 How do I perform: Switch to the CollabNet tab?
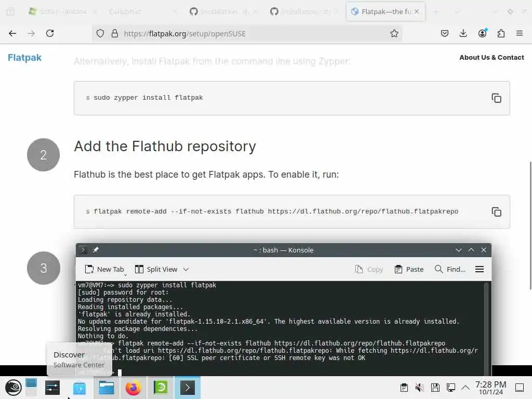(x=142, y=11)
